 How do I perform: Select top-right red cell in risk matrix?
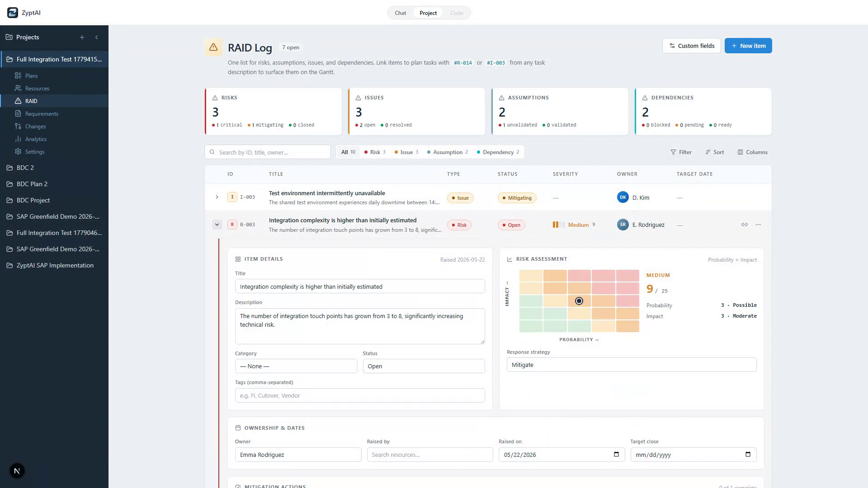click(x=627, y=276)
